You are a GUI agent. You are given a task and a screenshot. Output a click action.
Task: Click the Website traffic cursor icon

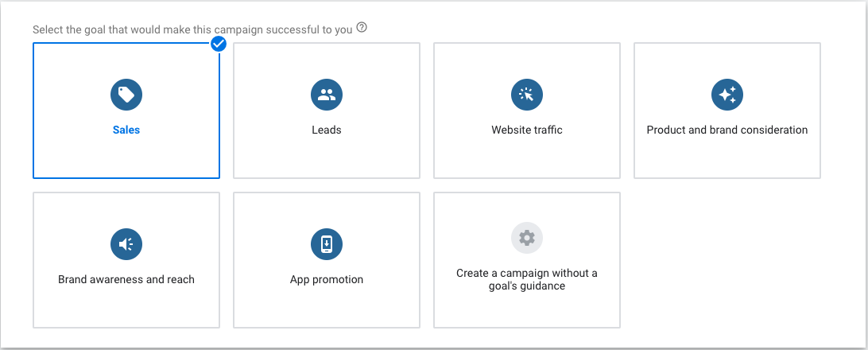[x=526, y=95]
